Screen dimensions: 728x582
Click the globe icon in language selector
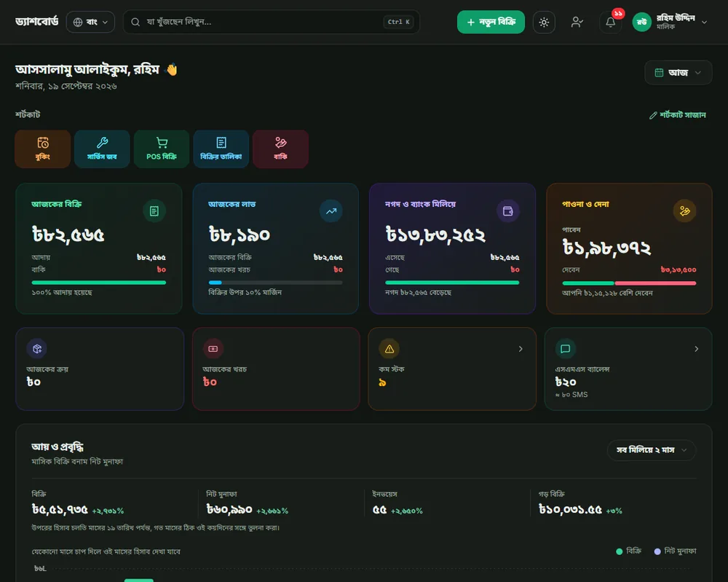pyautogui.click(x=78, y=22)
